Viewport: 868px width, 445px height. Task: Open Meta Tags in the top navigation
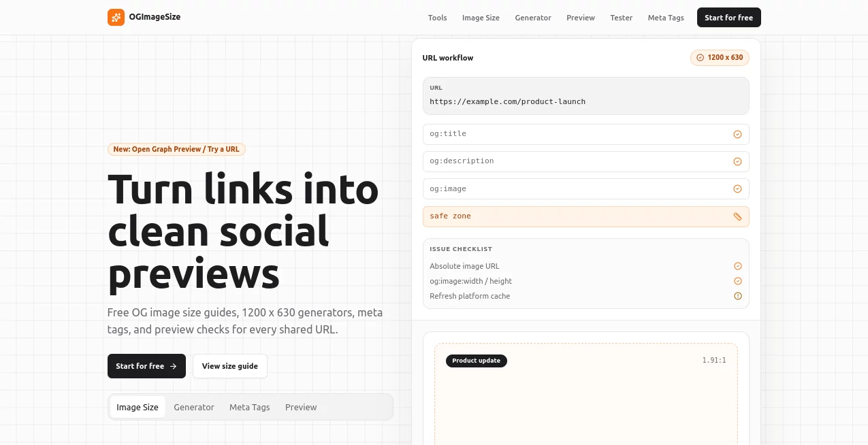(x=666, y=18)
